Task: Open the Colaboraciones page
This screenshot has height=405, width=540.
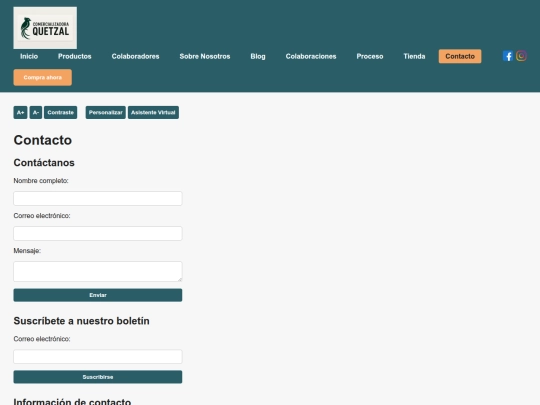Action: click(311, 56)
